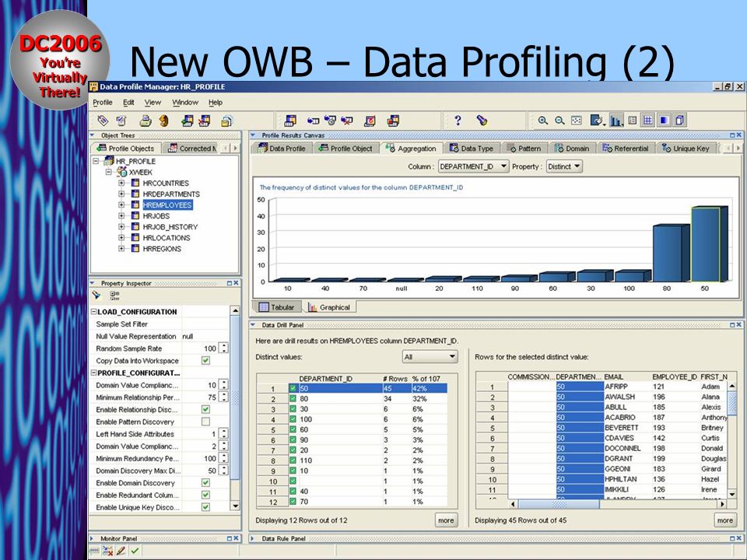Click more button under selected rows table
This screenshot has height=560, width=747.
725,520
